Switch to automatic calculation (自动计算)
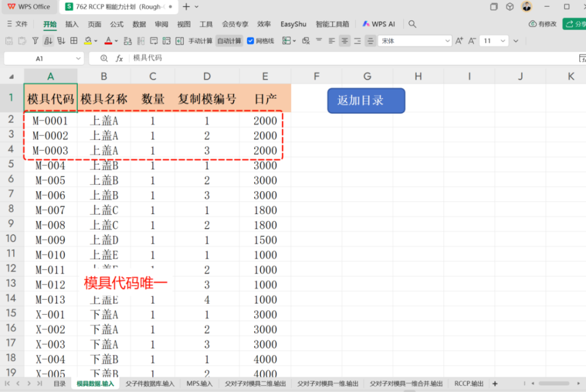The width and height of the screenshot is (586, 392). click(229, 41)
